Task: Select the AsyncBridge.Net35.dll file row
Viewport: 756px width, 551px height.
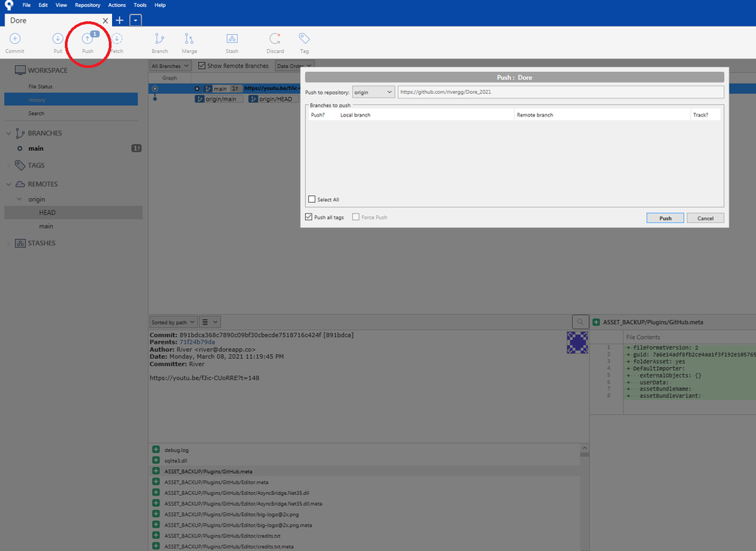Action: pos(365,493)
